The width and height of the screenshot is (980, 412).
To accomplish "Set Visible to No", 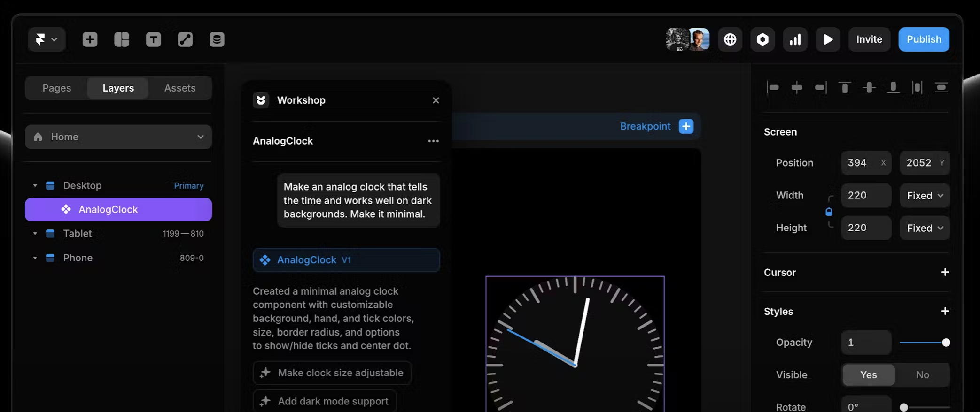I will tap(922, 375).
